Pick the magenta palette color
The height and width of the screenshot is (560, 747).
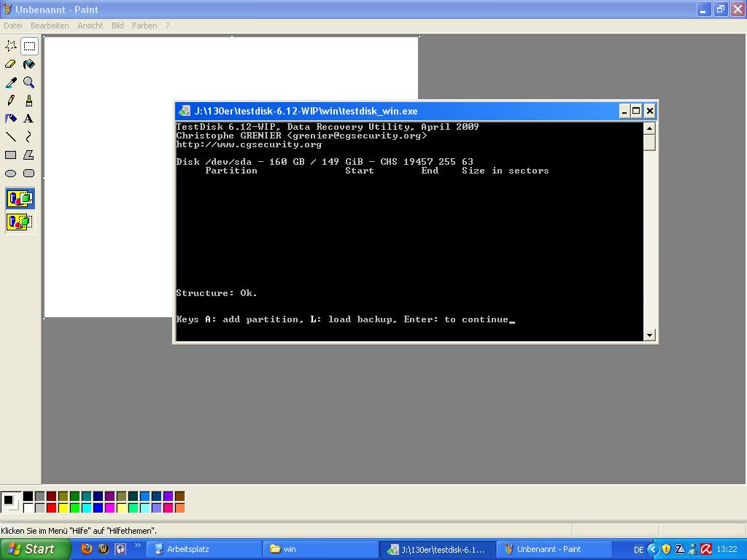(x=109, y=508)
